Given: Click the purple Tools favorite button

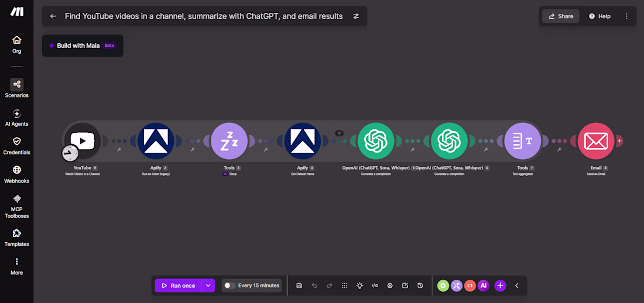Looking at the screenshot, I should pyautogui.click(x=457, y=285).
